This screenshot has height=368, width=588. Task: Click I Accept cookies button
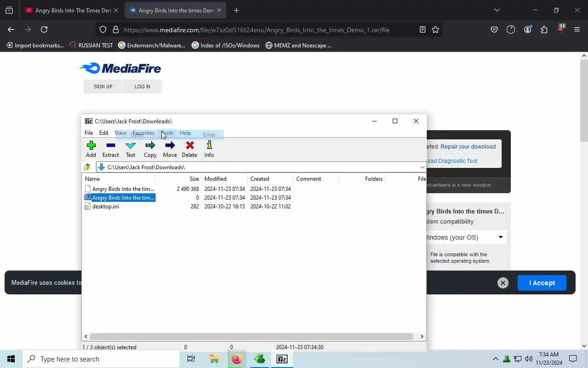pos(542,283)
